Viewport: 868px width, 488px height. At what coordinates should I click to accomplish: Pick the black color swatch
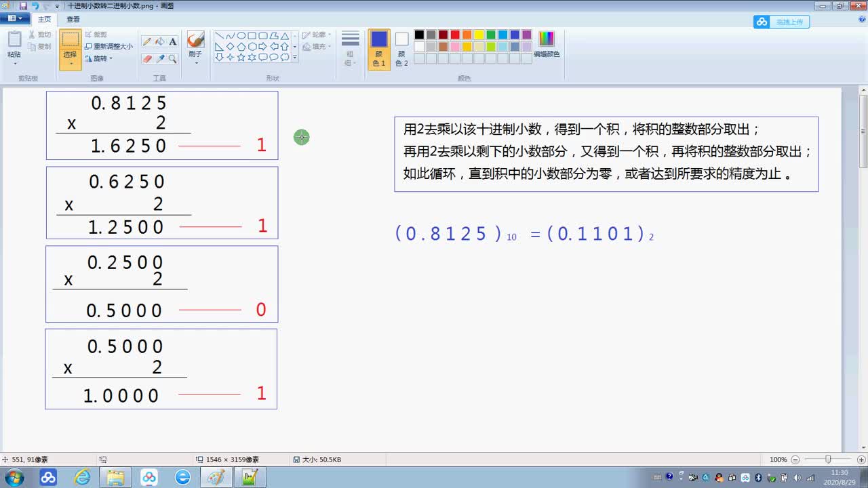tap(419, 35)
